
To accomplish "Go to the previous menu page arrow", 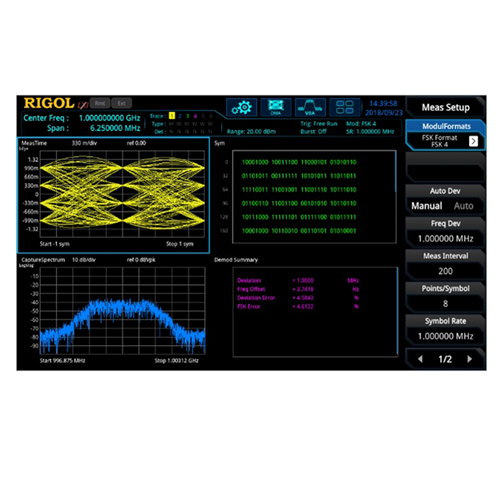I will click(420, 359).
